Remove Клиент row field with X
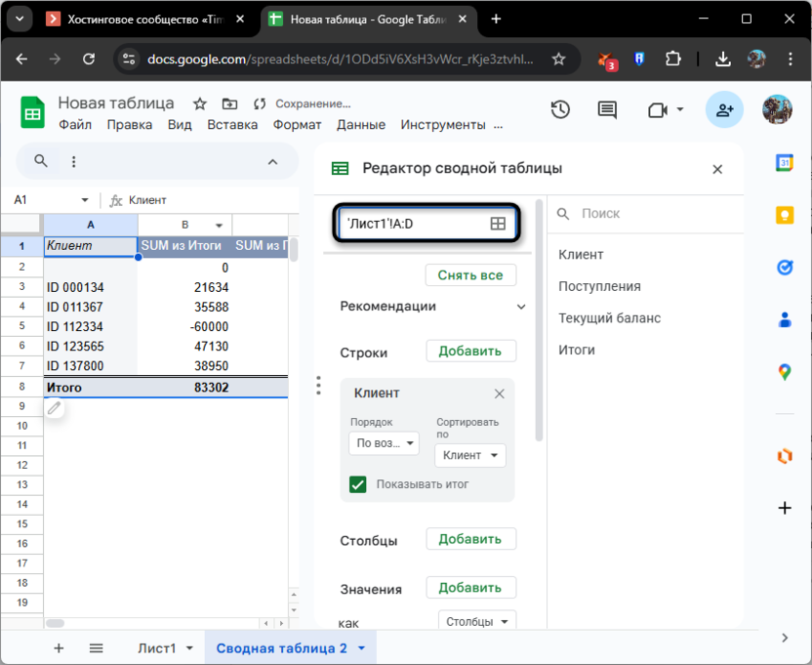The height and width of the screenshot is (665, 812). tap(499, 394)
